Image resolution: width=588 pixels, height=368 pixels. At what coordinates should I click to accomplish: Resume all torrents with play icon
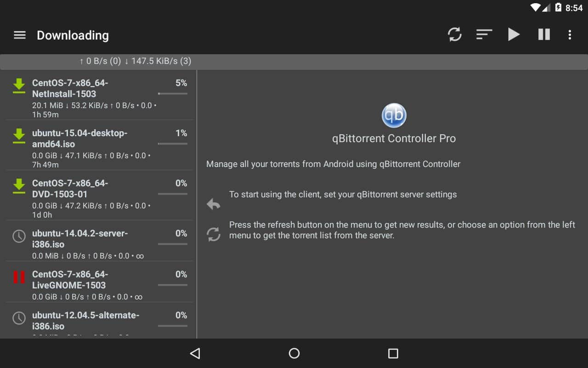coord(514,34)
